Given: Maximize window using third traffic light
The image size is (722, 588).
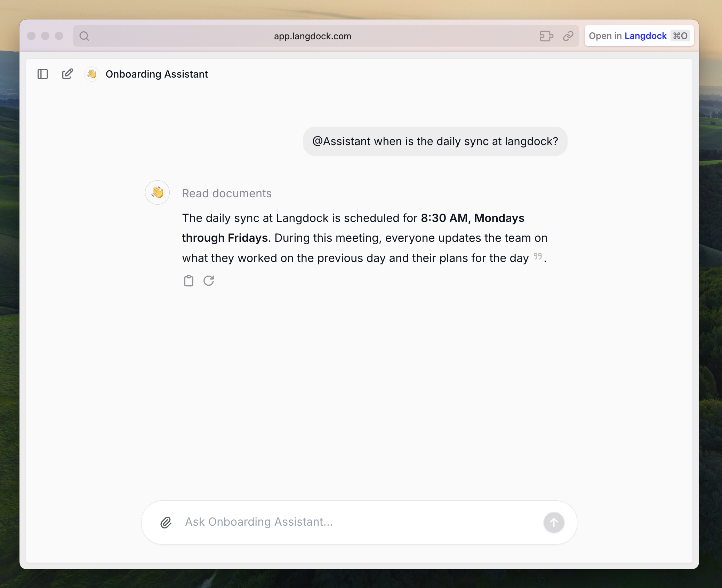Looking at the screenshot, I should click(59, 36).
